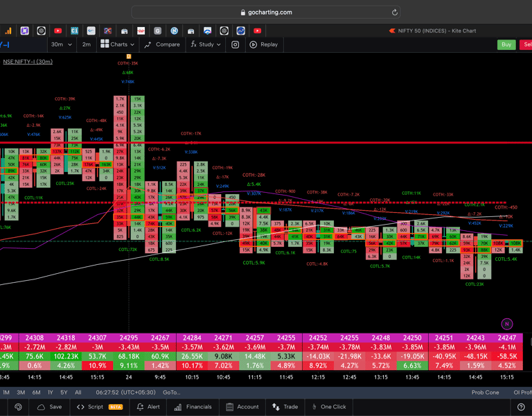
Task: Click the 6.63% green cell
Action: coord(412,366)
